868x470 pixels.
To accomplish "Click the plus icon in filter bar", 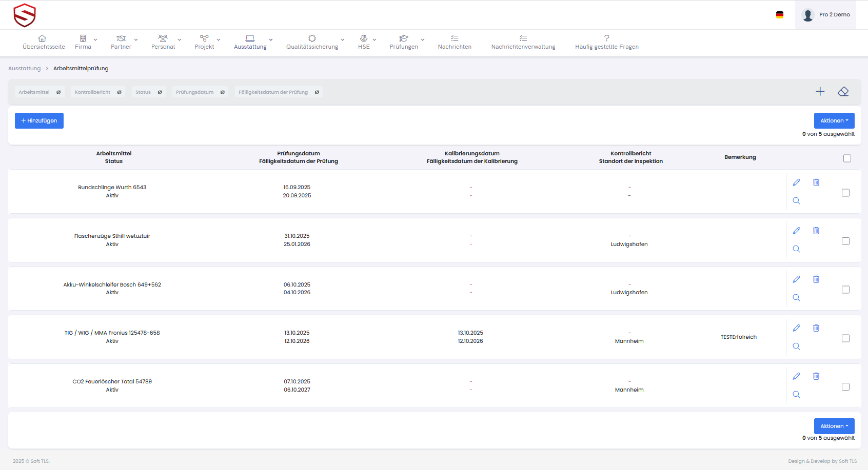I will [x=820, y=92].
